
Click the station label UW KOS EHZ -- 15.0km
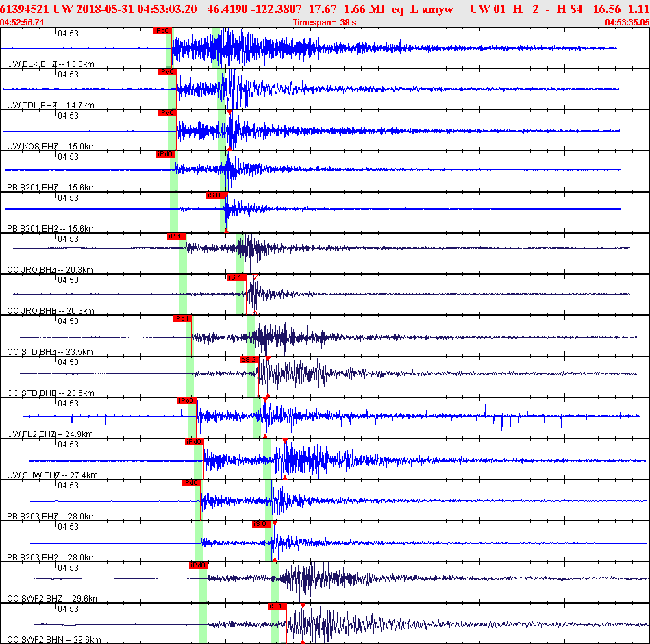click(51, 146)
